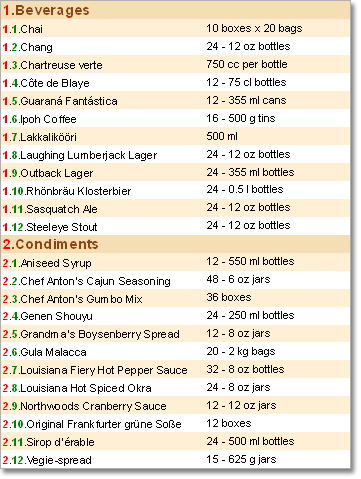This screenshot has width=361, height=479.
Task: Select the Lakkalikööri row
Action: (x=176, y=136)
